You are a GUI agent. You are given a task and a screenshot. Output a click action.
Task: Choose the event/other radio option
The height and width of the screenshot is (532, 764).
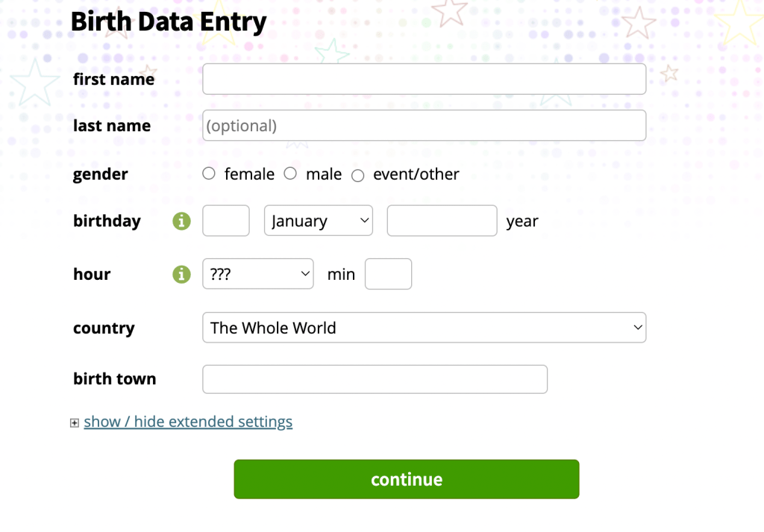point(358,175)
